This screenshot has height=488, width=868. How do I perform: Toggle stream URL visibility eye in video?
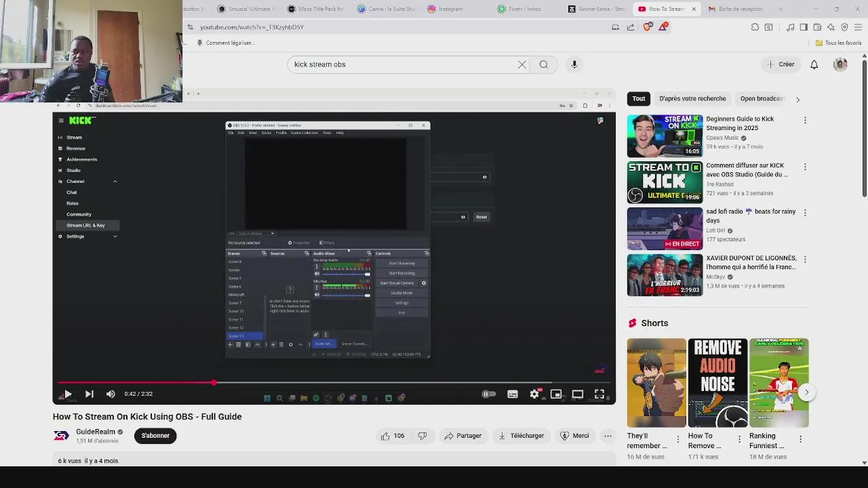pyautogui.click(x=484, y=177)
